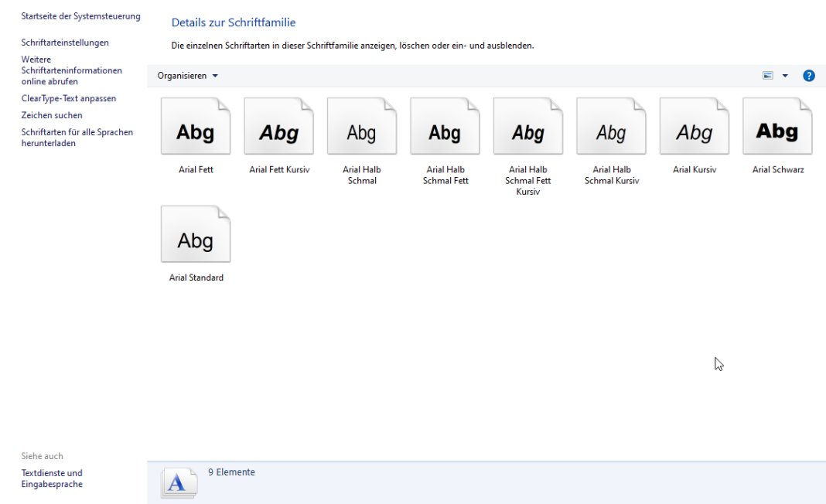This screenshot has height=504, width=826.
Task: Select ClearType-Text anpassen in the sidebar
Action: point(68,98)
